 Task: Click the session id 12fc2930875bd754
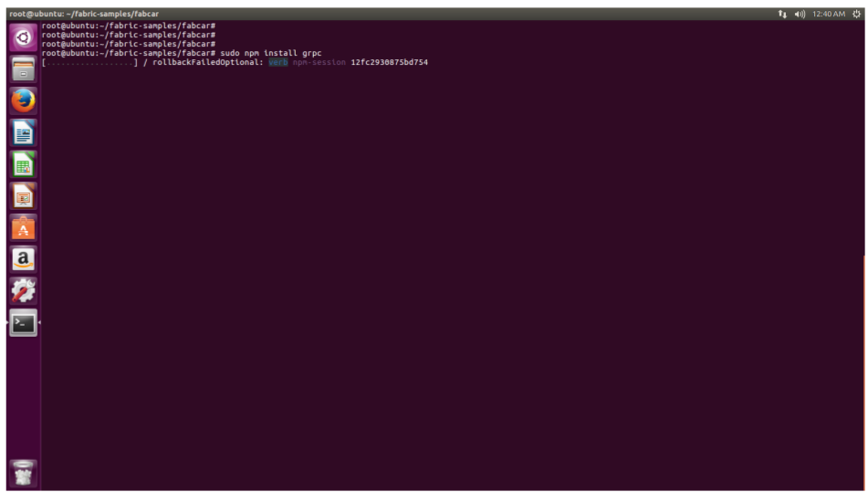(389, 63)
